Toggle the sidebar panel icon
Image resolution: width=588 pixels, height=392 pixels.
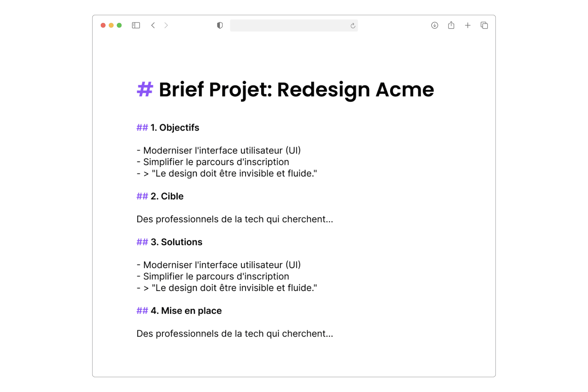[x=136, y=25]
